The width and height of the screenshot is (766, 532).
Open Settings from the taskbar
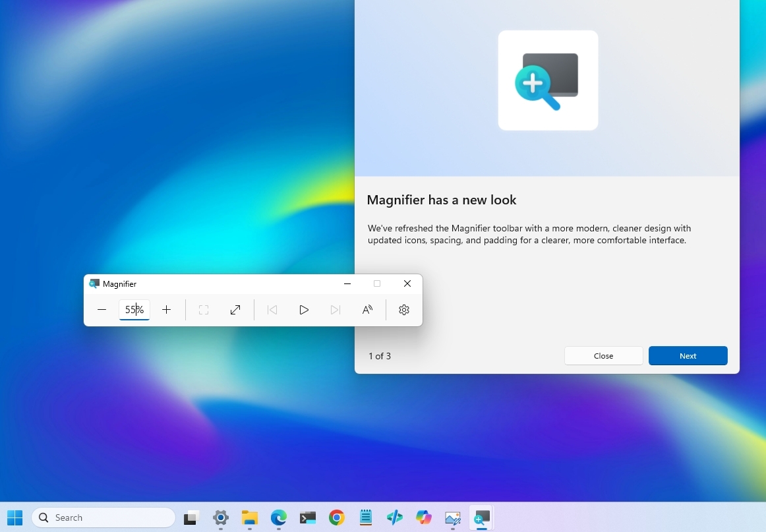(x=221, y=518)
